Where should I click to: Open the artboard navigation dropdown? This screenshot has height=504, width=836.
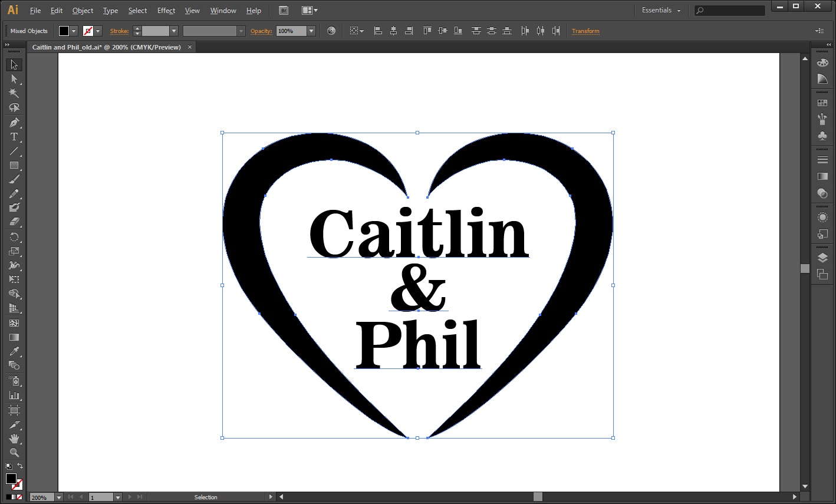(118, 498)
